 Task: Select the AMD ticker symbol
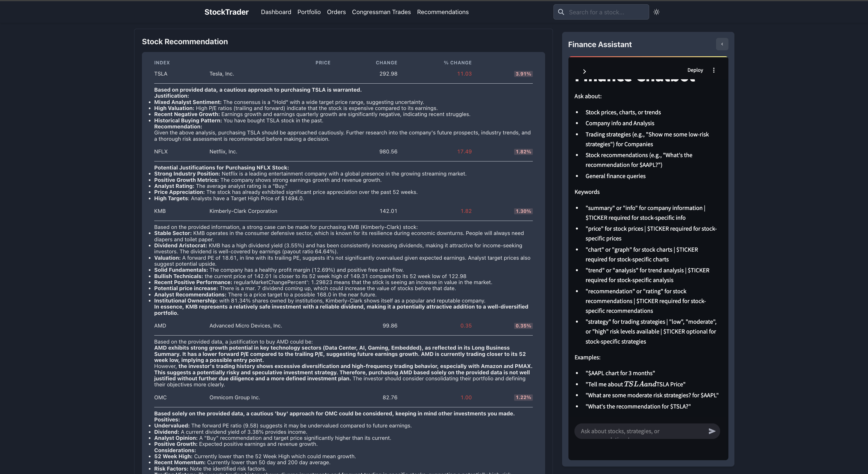160,326
